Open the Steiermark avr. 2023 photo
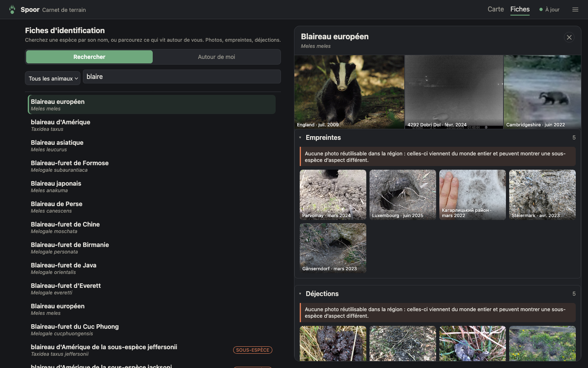The height and width of the screenshot is (368, 588). (542, 195)
